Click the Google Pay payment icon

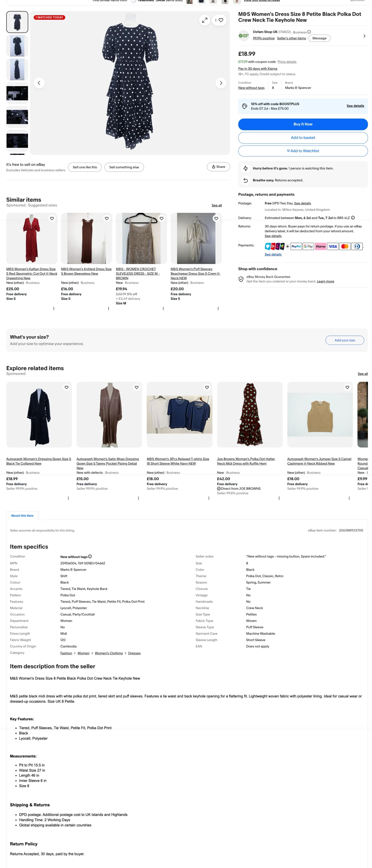308,246
